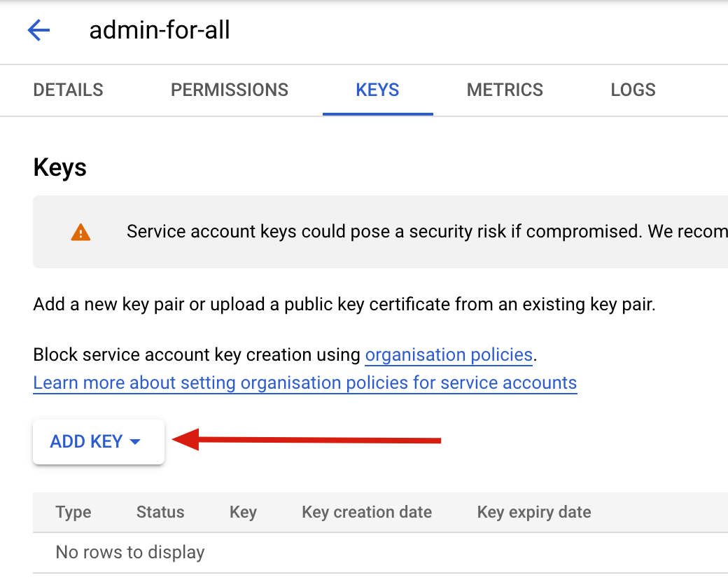Switch to the DETAILS tab
The height and width of the screenshot is (580, 728).
tap(68, 90)
